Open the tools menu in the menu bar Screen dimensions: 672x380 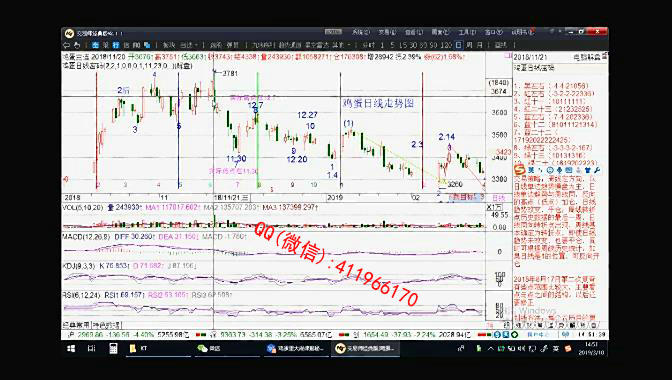[467, 32]
